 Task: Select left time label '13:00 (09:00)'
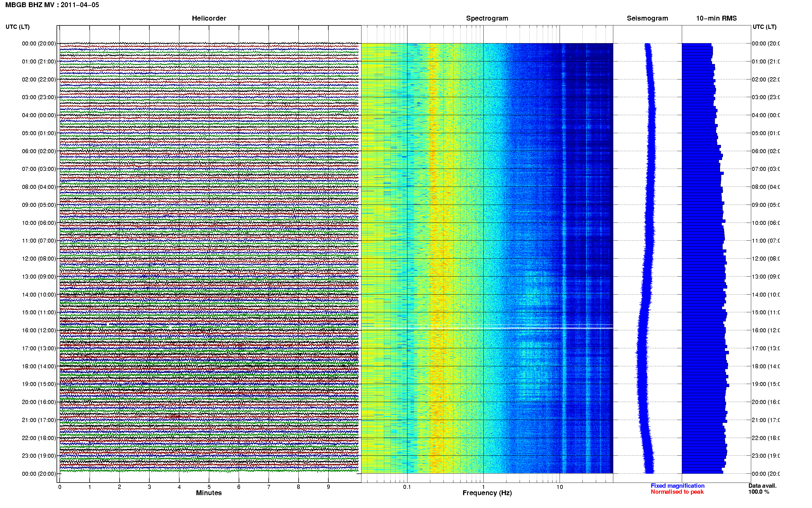pyautogui.click(x=39, y=277)
